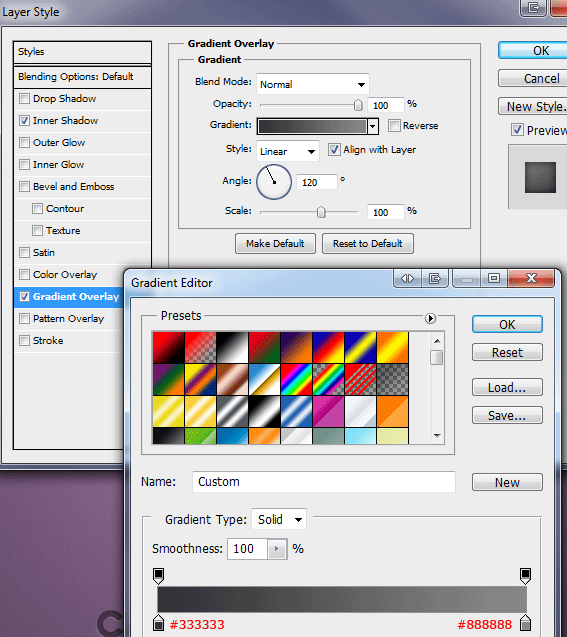
Task: Click the Scale value field
Action: pyautogui.click(x=386, y=212)
